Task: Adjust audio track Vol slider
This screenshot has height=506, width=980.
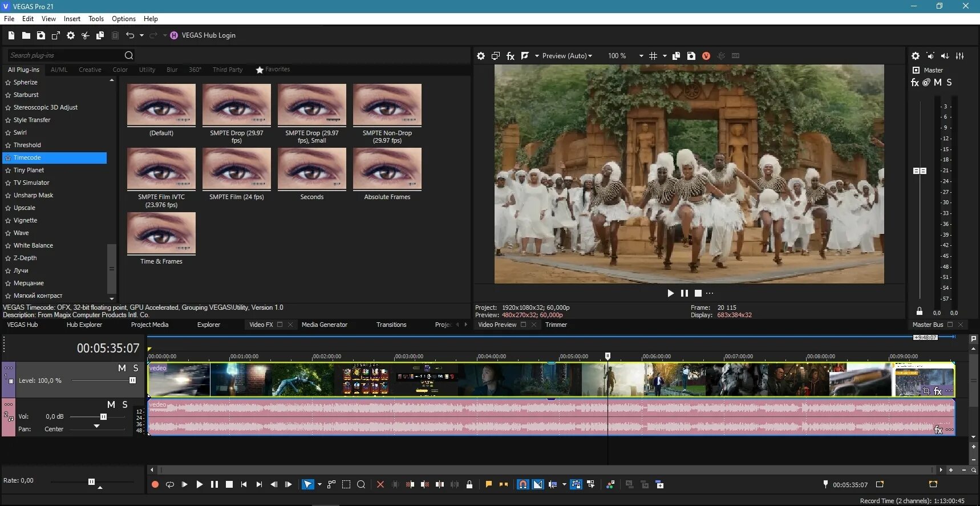Action: 103,416
